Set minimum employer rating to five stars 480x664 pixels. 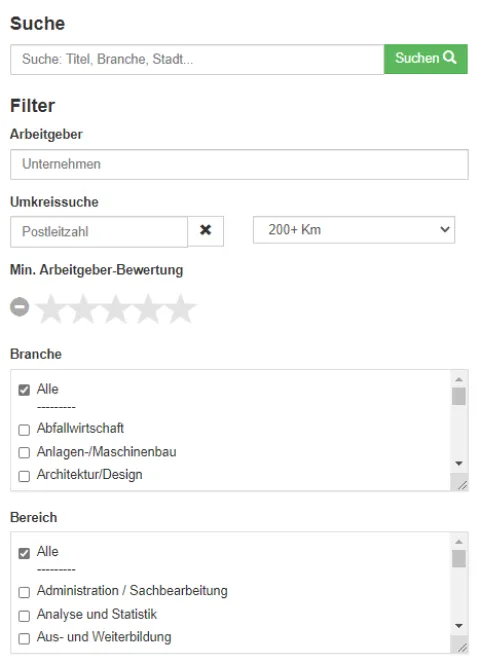click(x=181, y=309)
